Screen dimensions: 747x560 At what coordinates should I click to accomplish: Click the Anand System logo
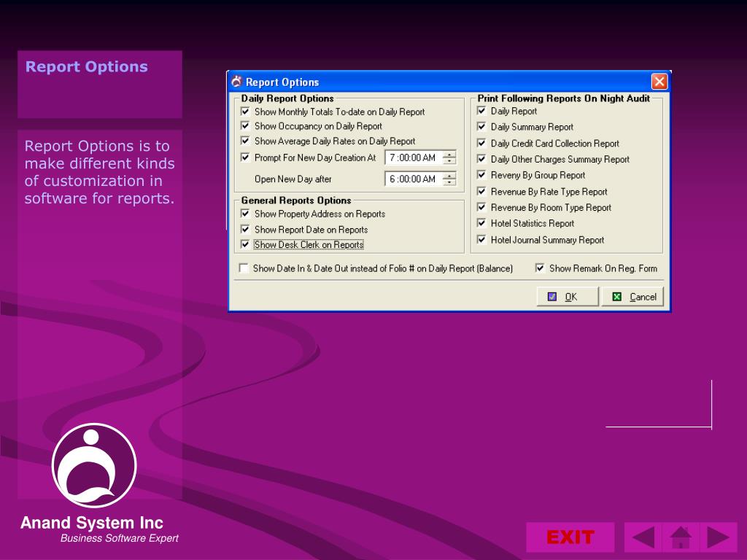tap(94, 465)
